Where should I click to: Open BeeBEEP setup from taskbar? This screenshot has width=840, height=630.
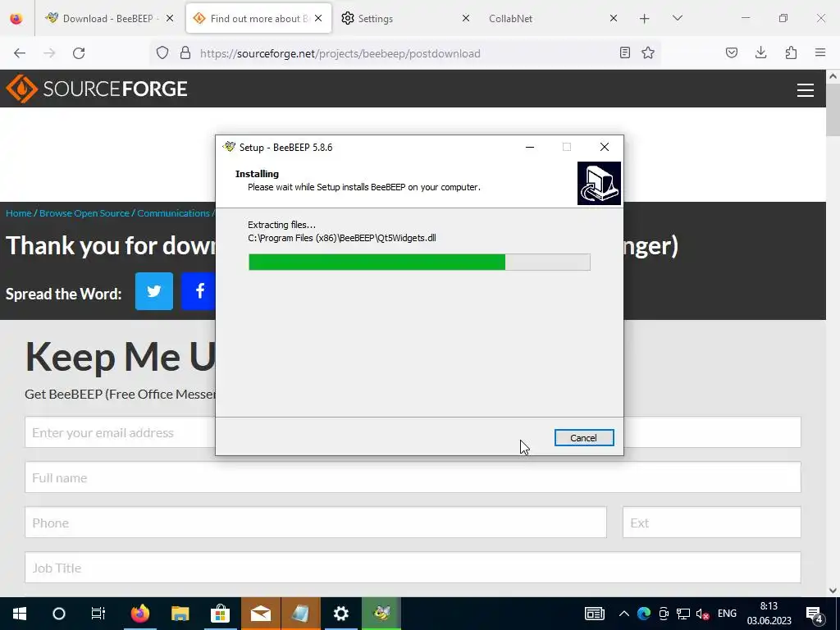click(x=381, y=614)
